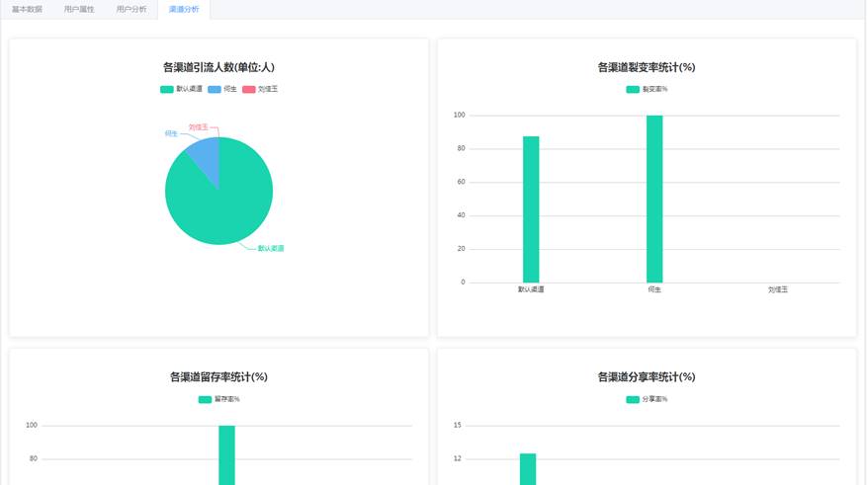Image resolution: width=868 pixels, height=485 pixels.
Task: Click the 何生 bar in 裂变率 chart
Action: (x=654, y=200)
